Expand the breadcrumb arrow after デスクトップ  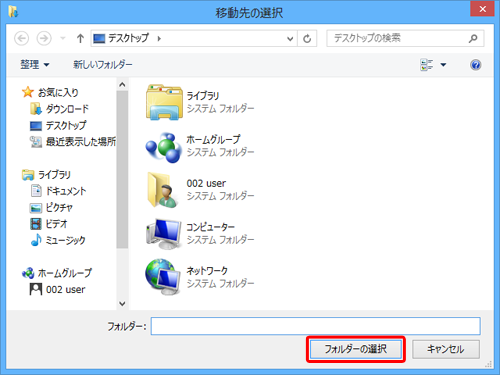point(159,39)
